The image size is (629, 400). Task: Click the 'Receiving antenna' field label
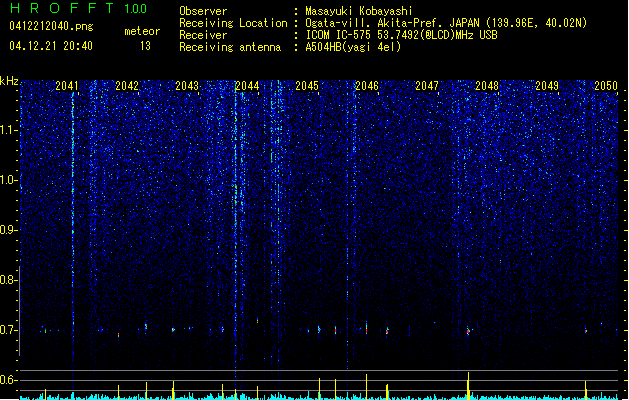click(230, 47)
